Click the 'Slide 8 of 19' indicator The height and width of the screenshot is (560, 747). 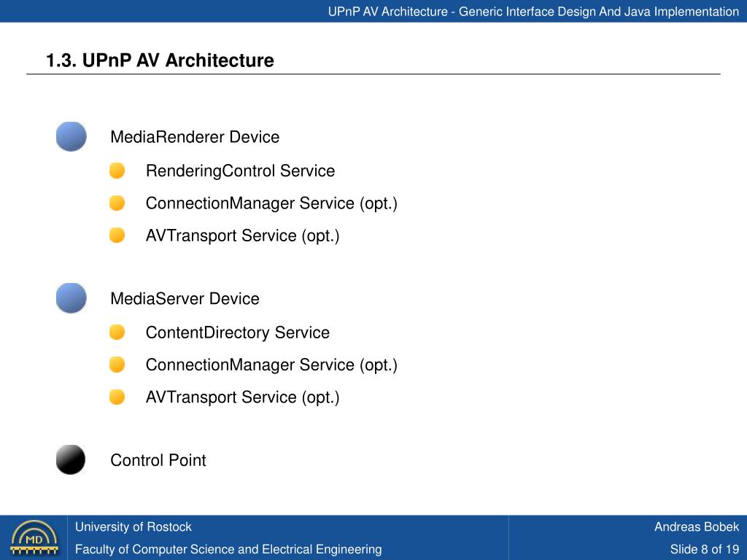pos(705,549)
